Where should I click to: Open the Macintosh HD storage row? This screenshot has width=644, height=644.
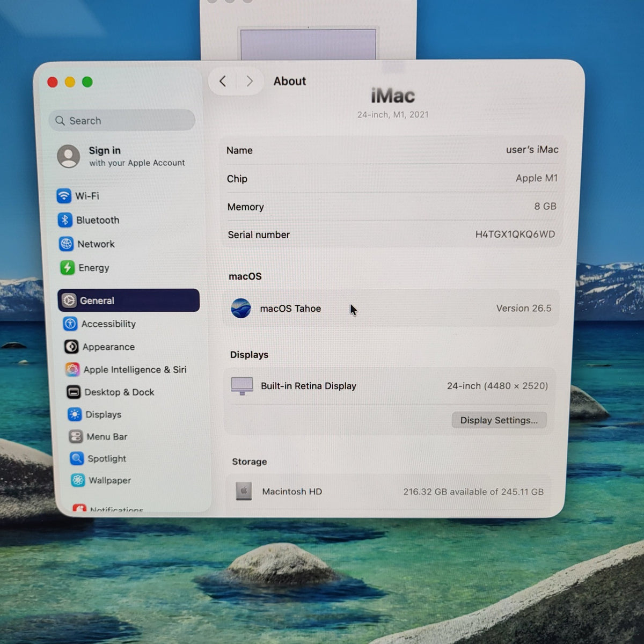389,491
